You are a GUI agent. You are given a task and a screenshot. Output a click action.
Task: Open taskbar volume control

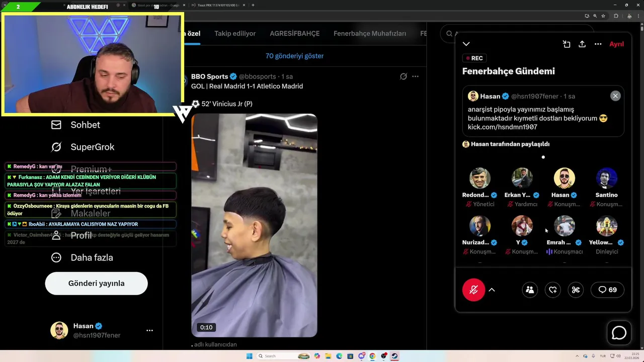point(619,356)
